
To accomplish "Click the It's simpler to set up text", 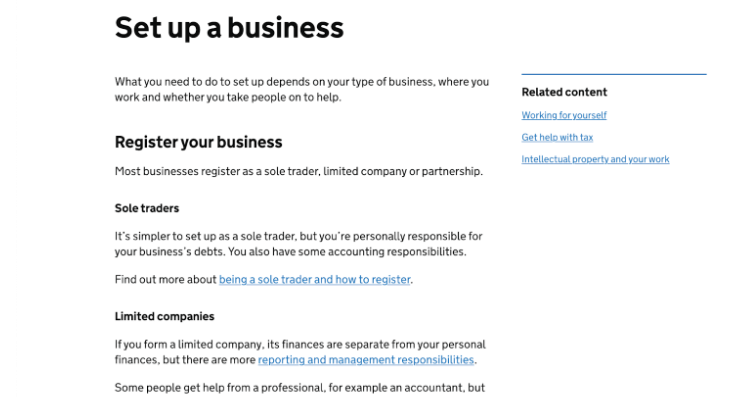I will [x=298, y=237].
